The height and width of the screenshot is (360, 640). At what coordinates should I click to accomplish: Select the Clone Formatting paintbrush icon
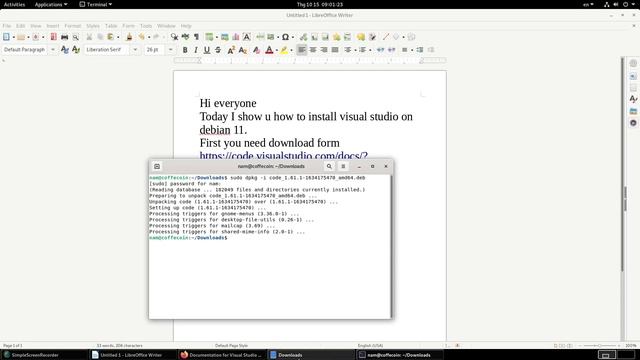click(x=129, y=37)
